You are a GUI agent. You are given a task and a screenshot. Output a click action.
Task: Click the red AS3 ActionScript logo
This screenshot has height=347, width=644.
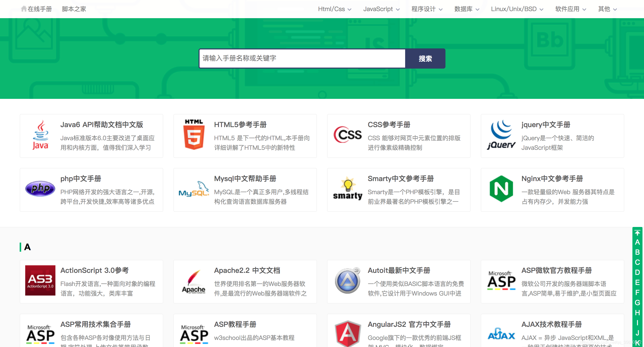[40, 280]
